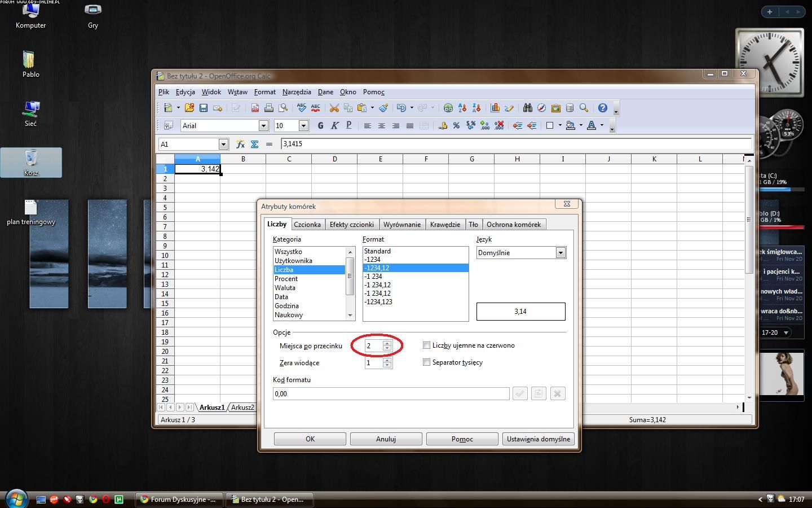Open Find & Replace binoculars icon
Image resolution: width=812 pixels, height=508 pixels.
(x=527, y=108)
